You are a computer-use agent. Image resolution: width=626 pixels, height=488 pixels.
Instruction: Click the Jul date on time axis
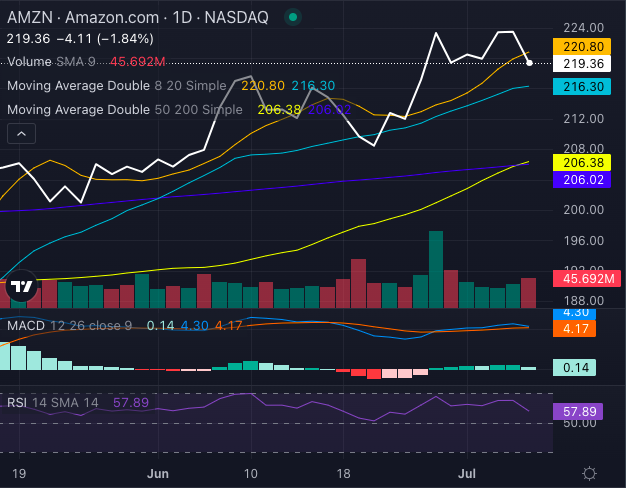[x=467, y=474]
